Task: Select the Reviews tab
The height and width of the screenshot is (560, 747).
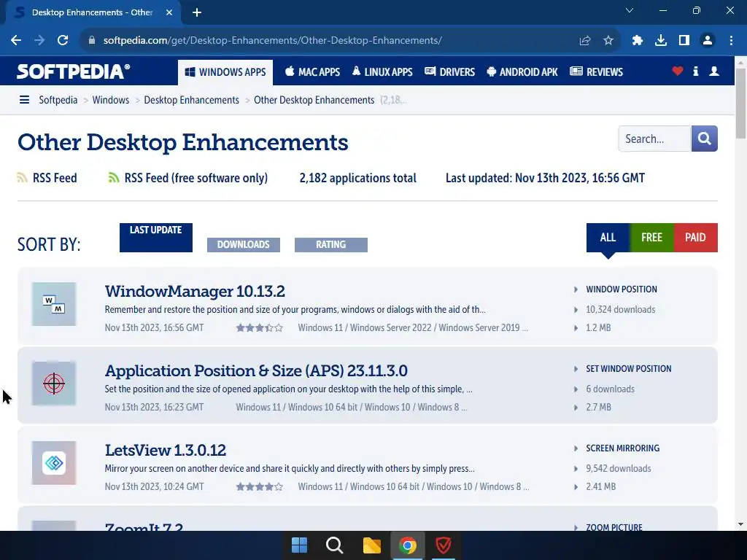Action: (597, 72)
